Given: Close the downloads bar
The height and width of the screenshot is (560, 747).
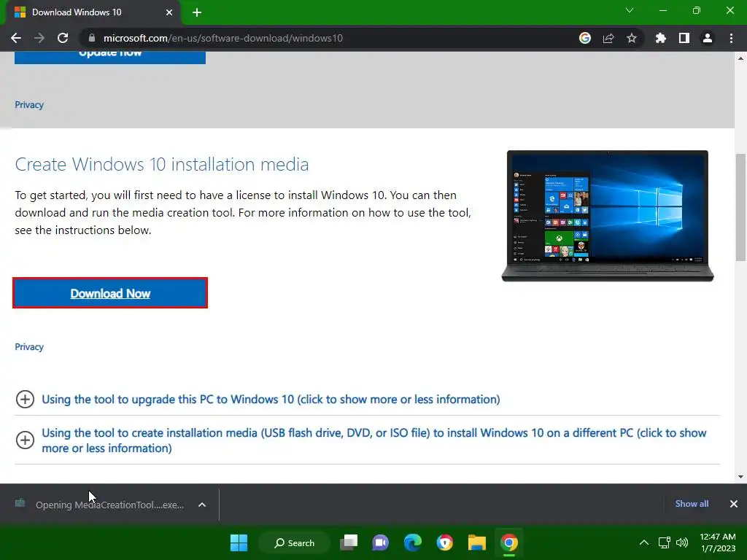Looking at the screenshot, I should pos(734,504).
